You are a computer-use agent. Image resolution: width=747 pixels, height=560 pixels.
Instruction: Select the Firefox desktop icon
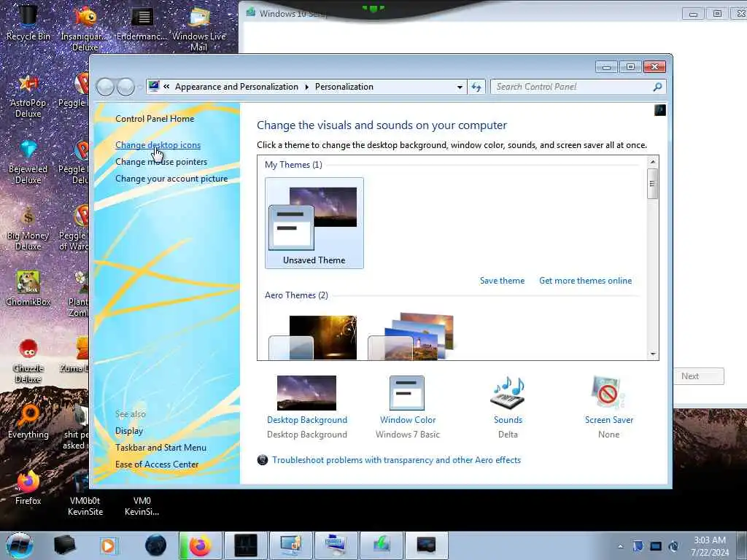[28, 488]
